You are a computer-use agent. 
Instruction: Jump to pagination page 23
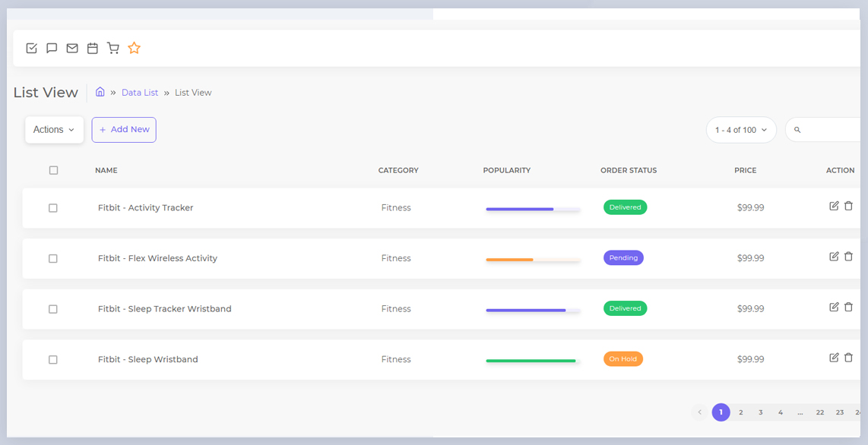click(x=840, y=412)
